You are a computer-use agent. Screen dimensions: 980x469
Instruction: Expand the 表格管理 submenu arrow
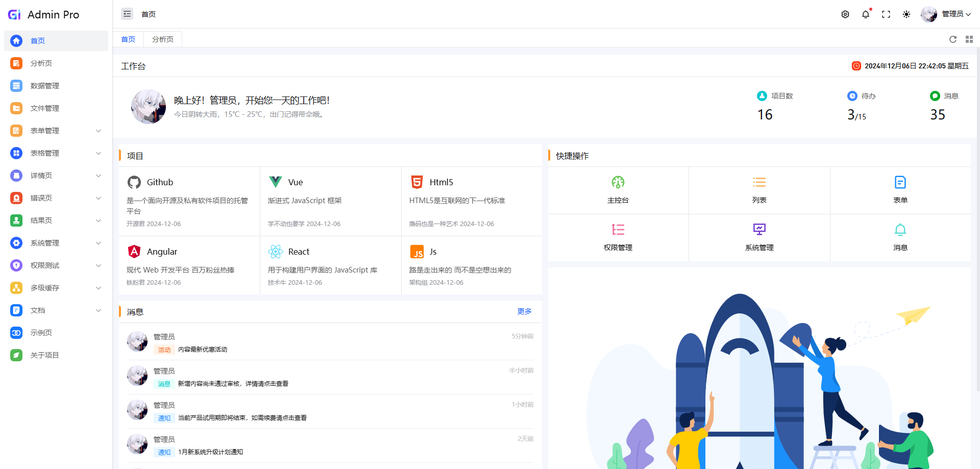[99, 153]
